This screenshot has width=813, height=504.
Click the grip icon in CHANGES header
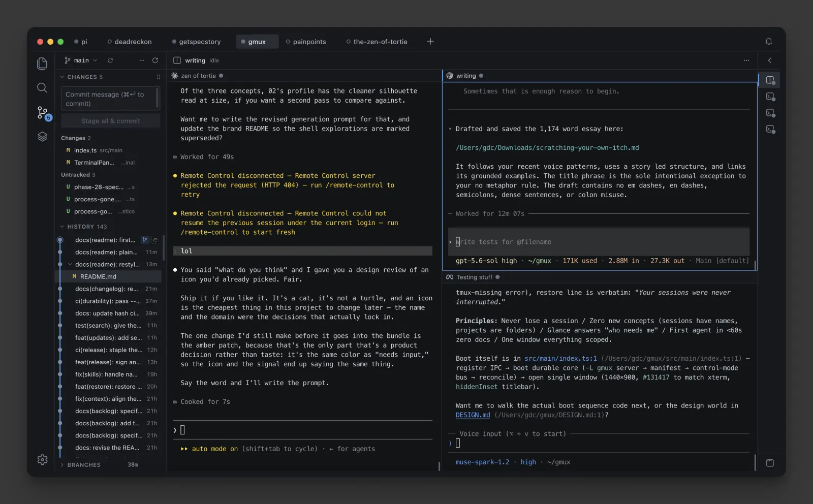pos(159,77)
